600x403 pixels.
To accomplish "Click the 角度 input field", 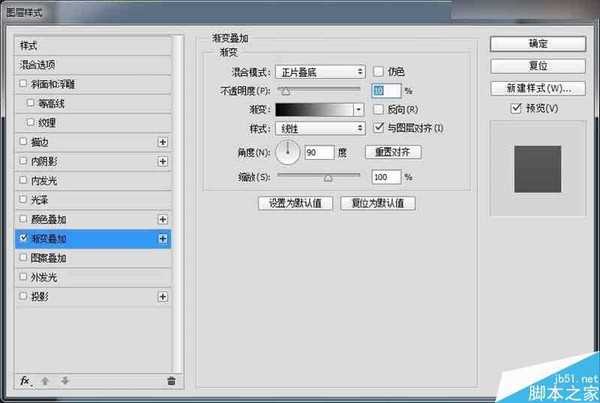I will 319,152.
